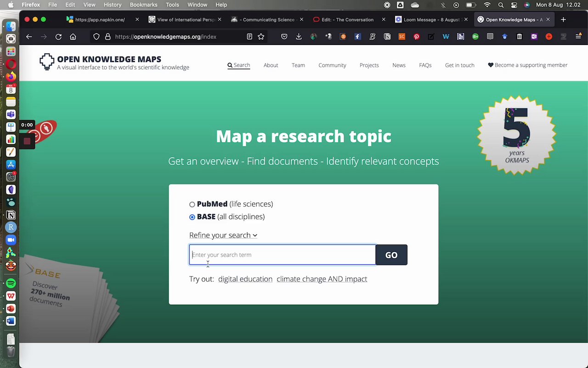Go back to the previous page

29,37
